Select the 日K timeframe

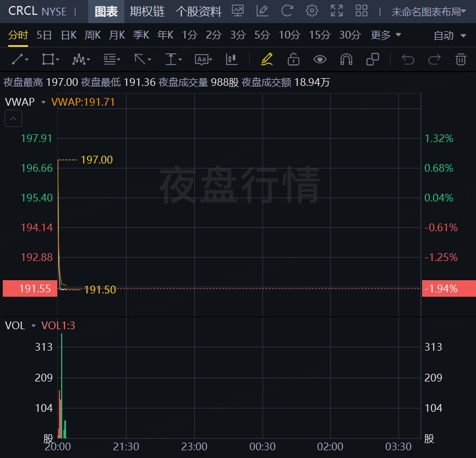69,35
